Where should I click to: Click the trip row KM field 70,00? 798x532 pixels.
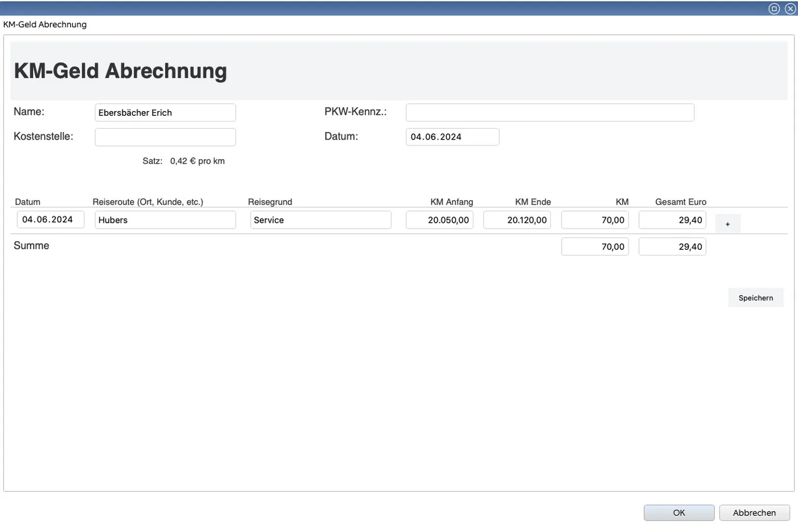pos(595,220)
